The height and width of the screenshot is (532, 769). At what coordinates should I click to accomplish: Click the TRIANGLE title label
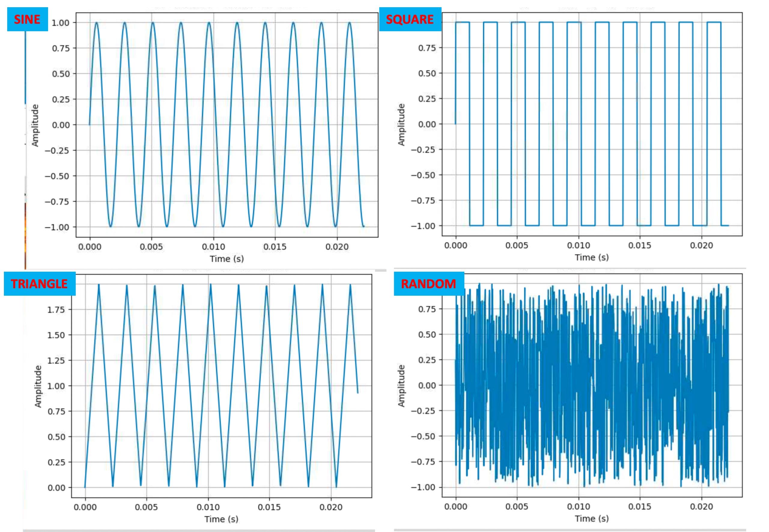coord(39,284)
